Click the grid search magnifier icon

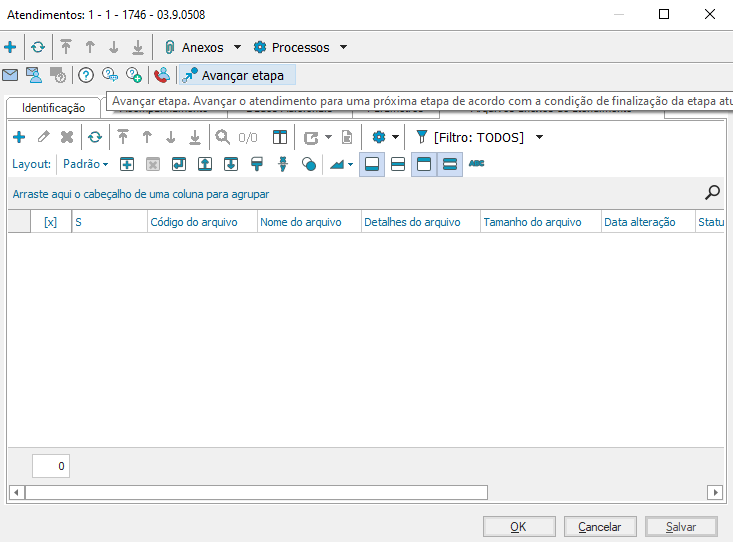[x=223, y=137]
